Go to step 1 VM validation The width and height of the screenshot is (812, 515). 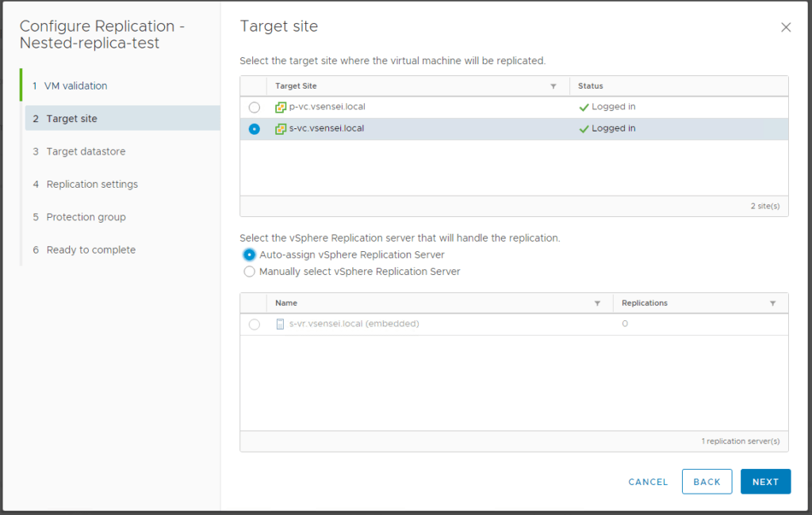point(76,86)
